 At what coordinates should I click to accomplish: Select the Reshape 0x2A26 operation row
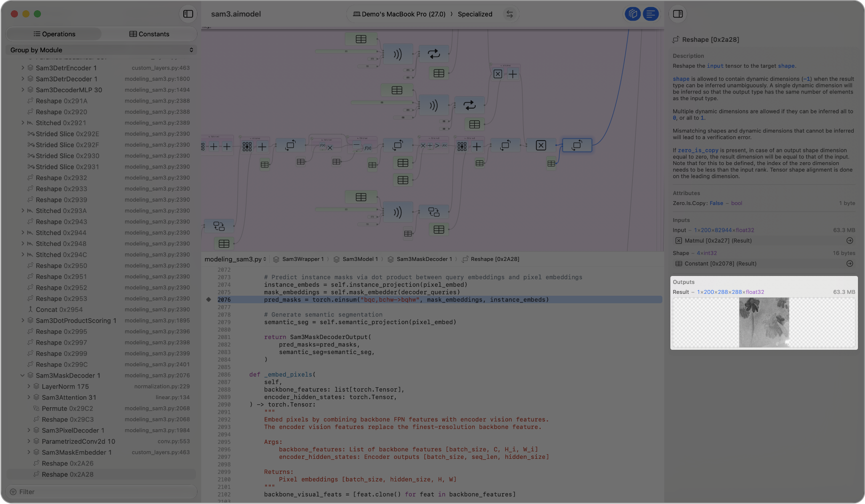[x=101, y=464]
